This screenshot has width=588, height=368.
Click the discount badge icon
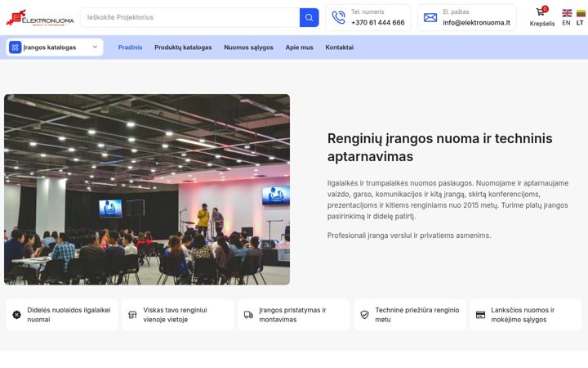(x=16, y=315)
